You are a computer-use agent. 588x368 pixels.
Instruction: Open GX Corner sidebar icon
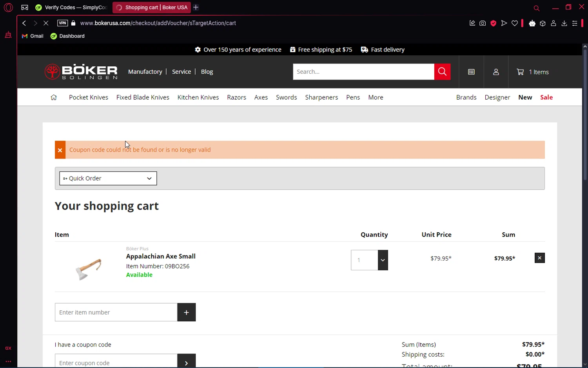tap(8, 348)
